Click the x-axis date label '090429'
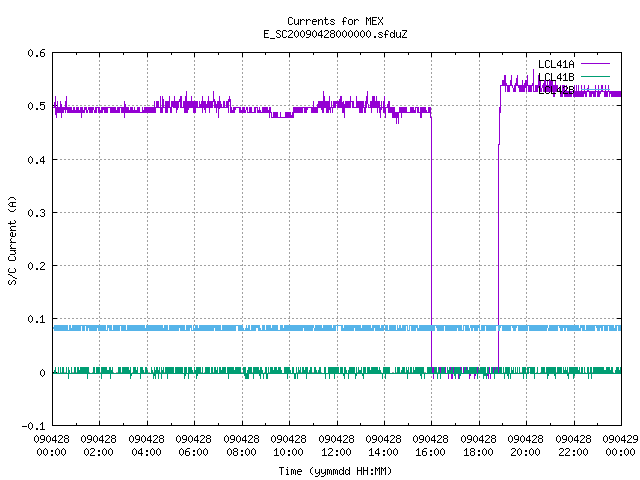This screenshot has width=640, height=480. (620, 439)
